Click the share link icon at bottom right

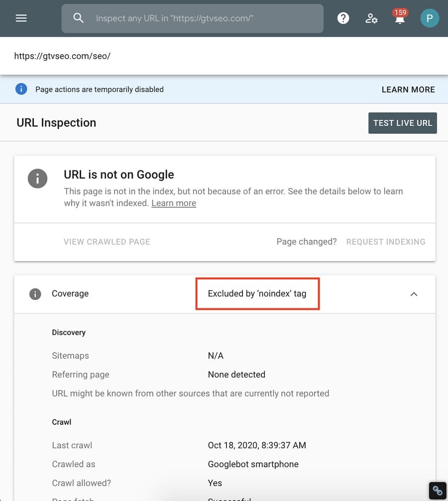(x=437, y=491)
